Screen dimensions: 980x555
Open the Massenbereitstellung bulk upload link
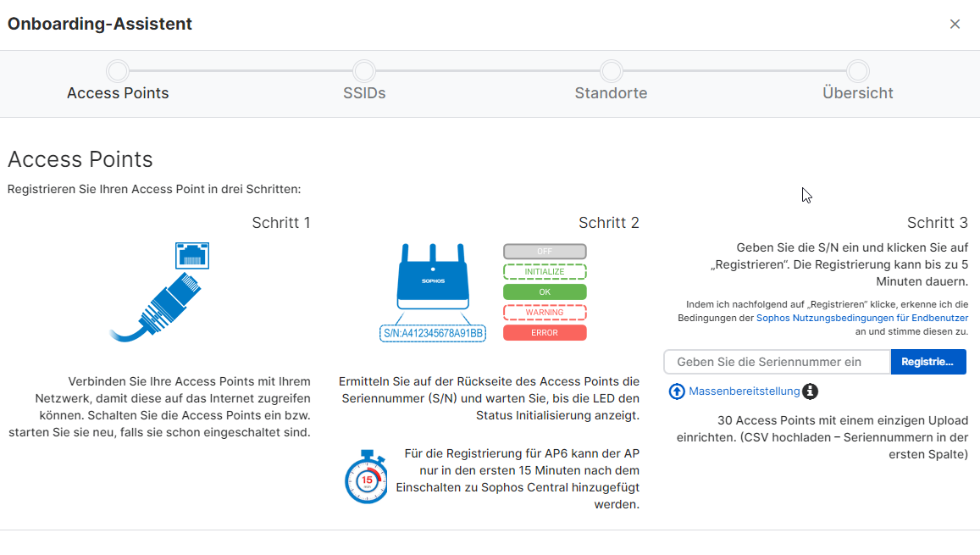point(744,391)
